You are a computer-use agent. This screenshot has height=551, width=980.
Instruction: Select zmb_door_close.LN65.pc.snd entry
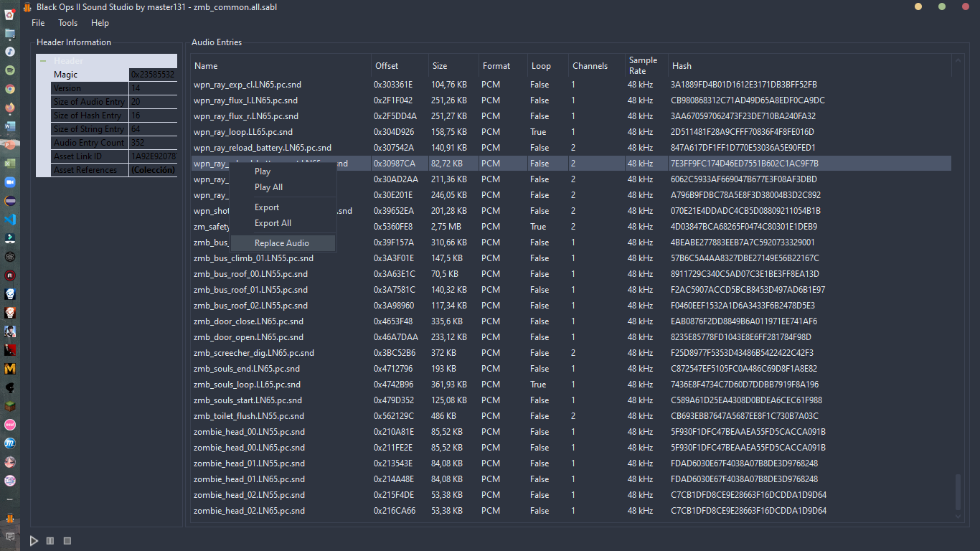(x=571, y=321)
